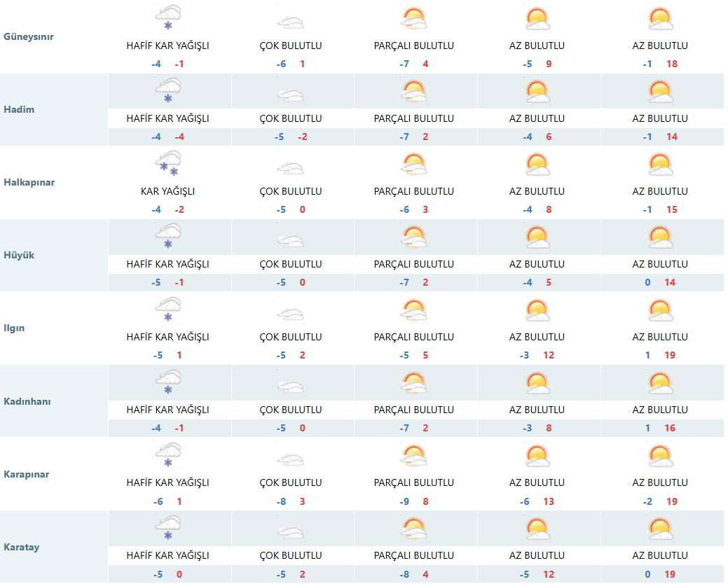The width and height of the screenshot is (728, 584).
Task: Open the Güneysınır district link
Action: [29, 36]
